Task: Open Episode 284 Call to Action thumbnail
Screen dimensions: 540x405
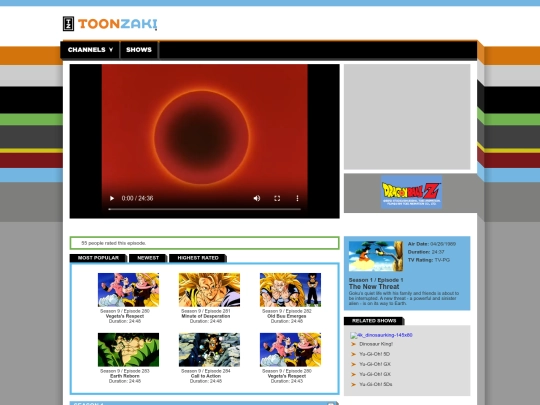Action: [209, 350]
